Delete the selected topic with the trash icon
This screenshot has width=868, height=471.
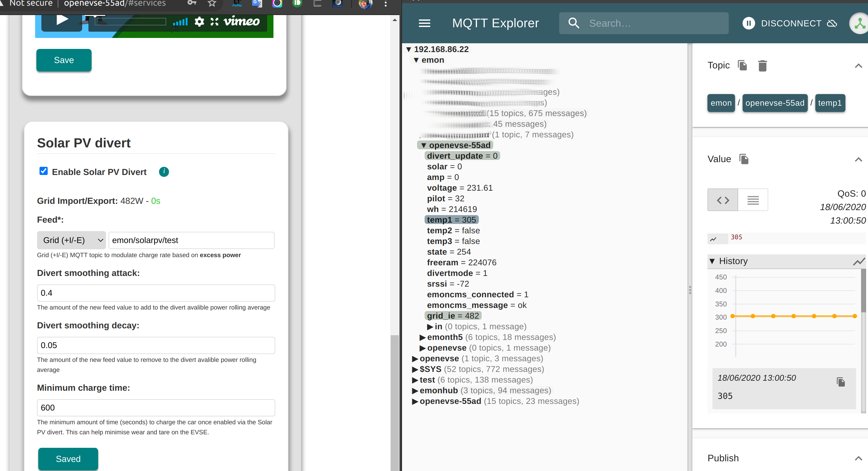[x=763, y=65]
